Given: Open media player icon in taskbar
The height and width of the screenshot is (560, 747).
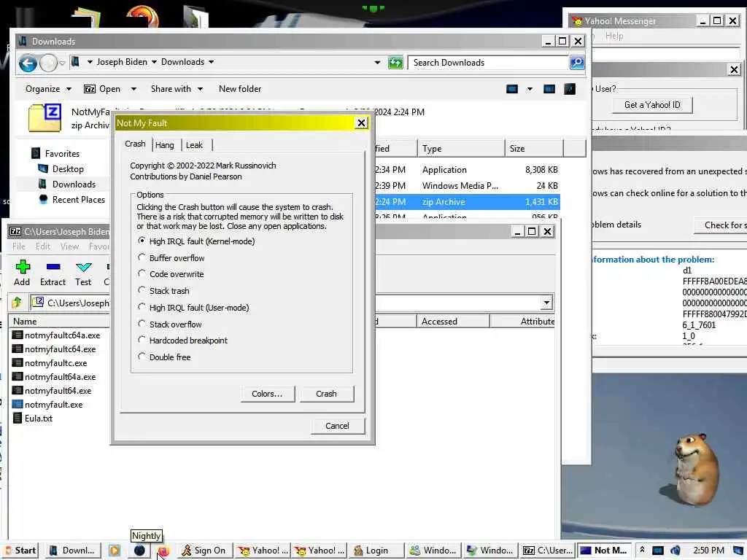Looking at the screenshot, I should point(115,551).
